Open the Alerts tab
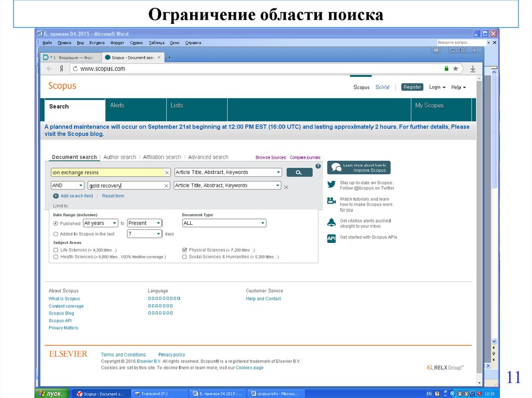This screenshot has height=398, width=532. point(117,105)
